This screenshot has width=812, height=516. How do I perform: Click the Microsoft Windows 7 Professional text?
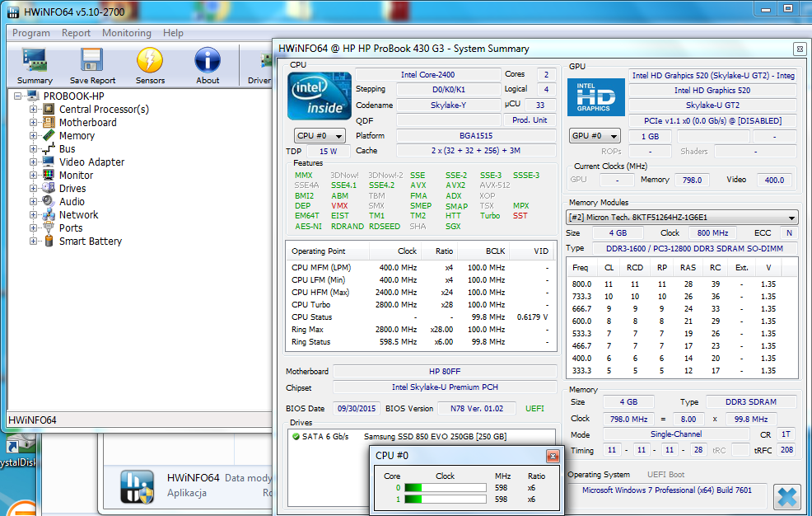click(x=666, y=490)
